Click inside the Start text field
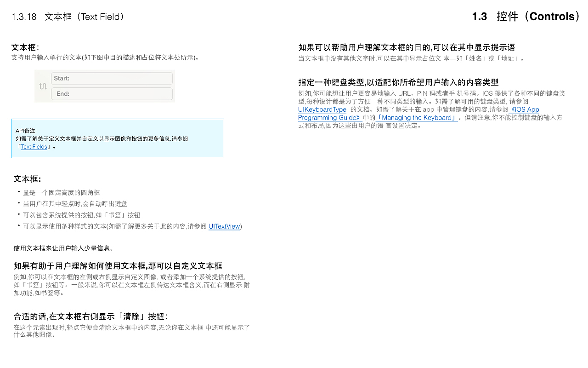588x368 pixels. (111, 78)
